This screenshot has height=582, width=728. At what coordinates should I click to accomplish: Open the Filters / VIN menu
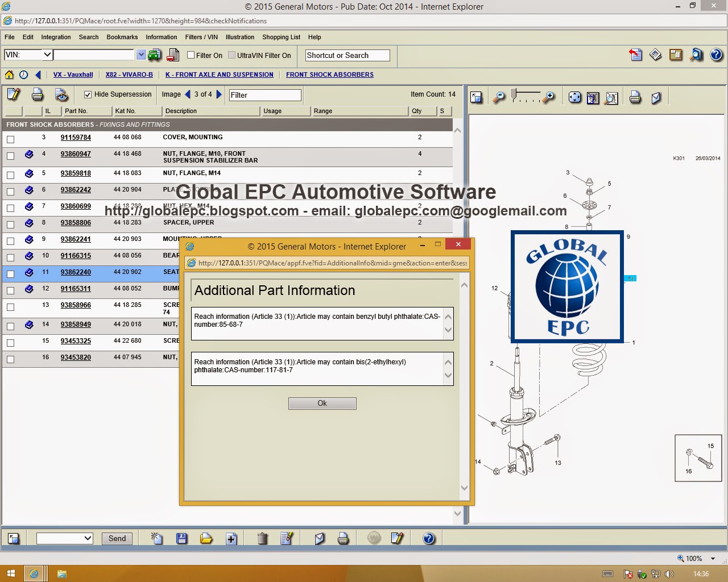click(x=201, y=37)
